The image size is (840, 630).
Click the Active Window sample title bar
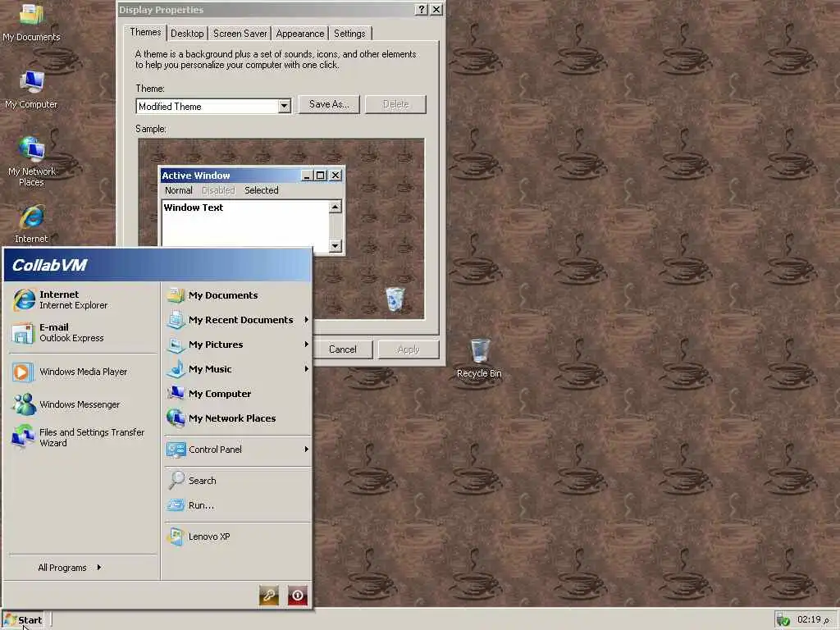[252, 176]
